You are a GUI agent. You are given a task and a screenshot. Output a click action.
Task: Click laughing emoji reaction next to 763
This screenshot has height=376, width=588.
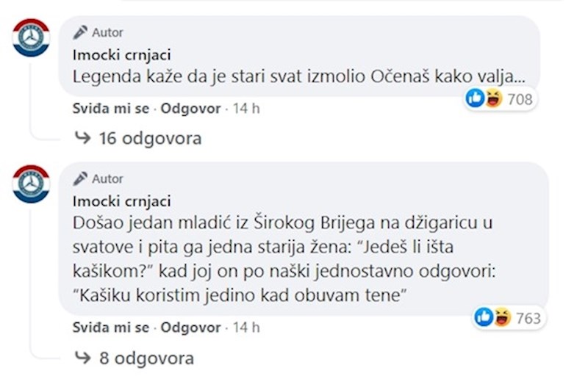[501, 317]
